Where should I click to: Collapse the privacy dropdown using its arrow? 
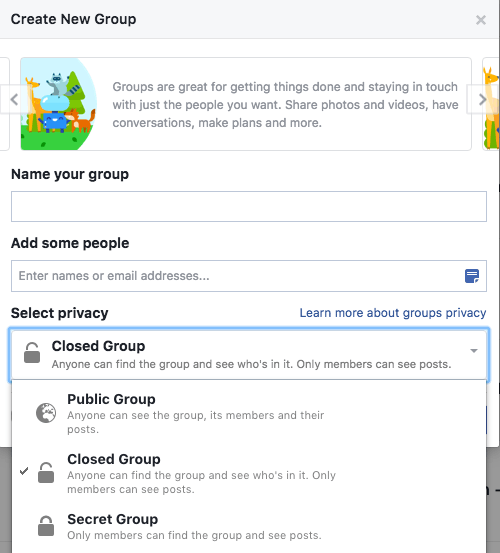click(474, 351)
